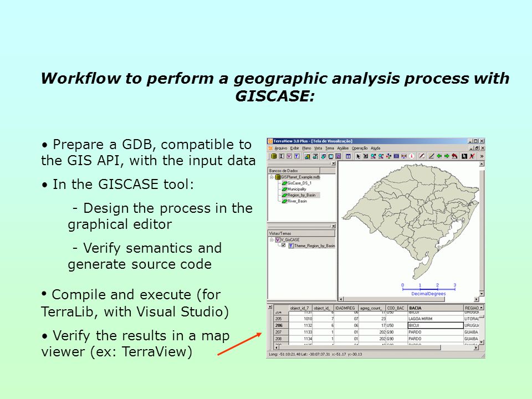Close the Bancos de Dados panel
The width and height of the screenshot is (532, 399).
[334, 163]
